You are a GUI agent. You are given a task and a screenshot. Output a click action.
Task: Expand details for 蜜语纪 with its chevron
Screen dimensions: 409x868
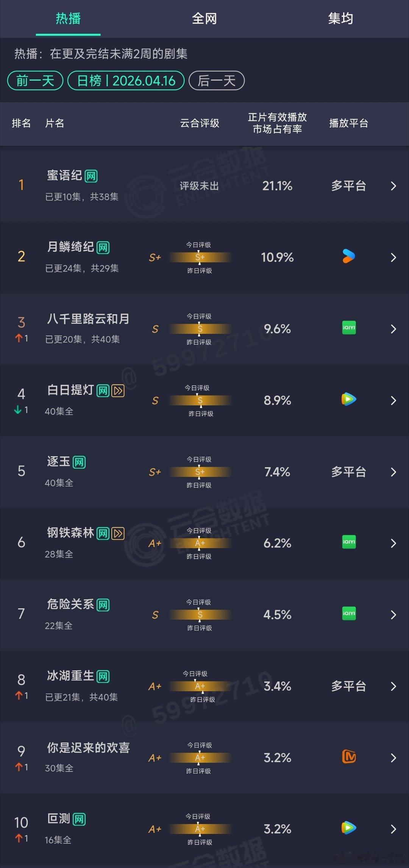click(394, 185)
